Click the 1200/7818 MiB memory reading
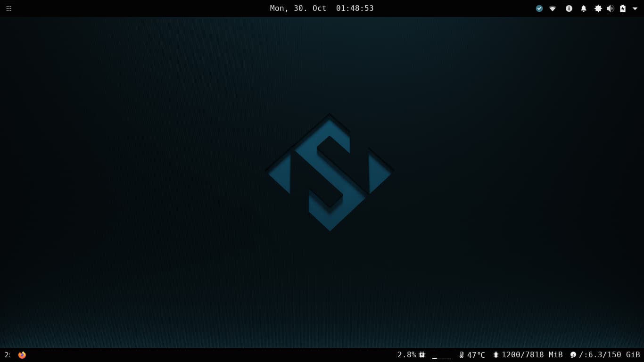This screenshot has height=362, width=644. tap(532, 355)
